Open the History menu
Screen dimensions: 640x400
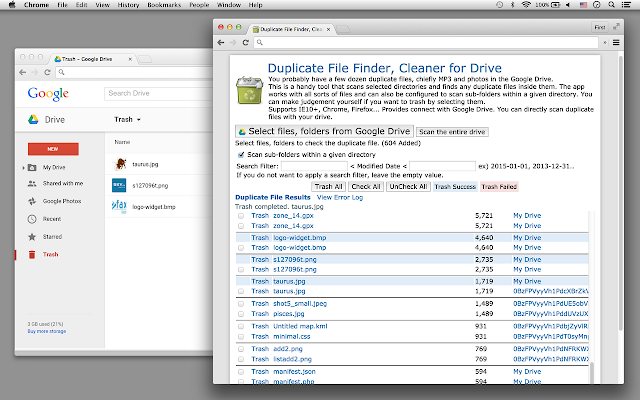tap(128, 5)
